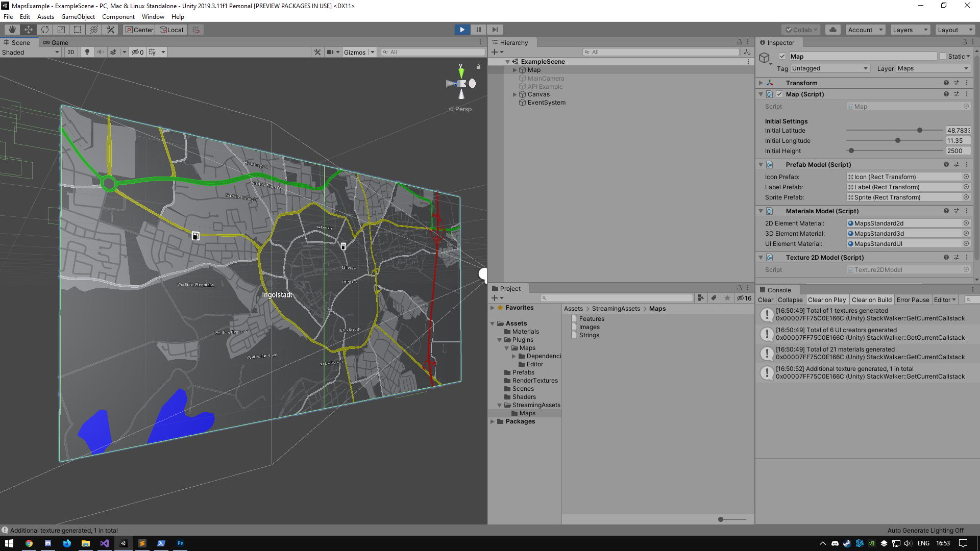Enable the Static checkbox

943,56
